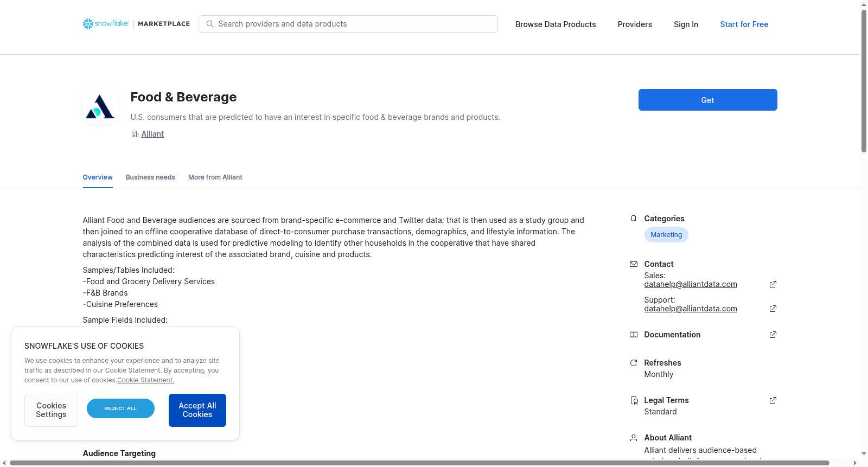Click the search magnifier icon
This screenshot has height=467, width=868.
tap(210, 24)
